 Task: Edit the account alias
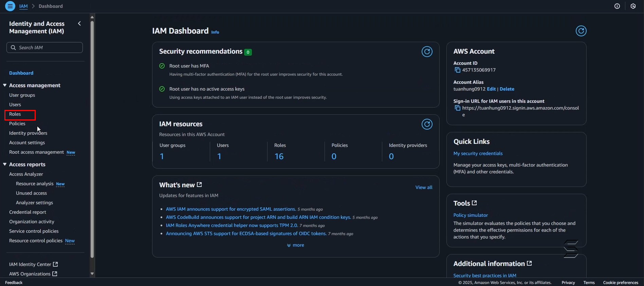click(x=491, y=89)
